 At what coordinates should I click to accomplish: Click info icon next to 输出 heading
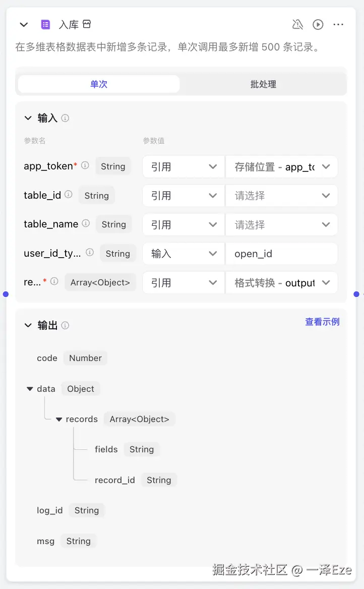coord(65,326)
